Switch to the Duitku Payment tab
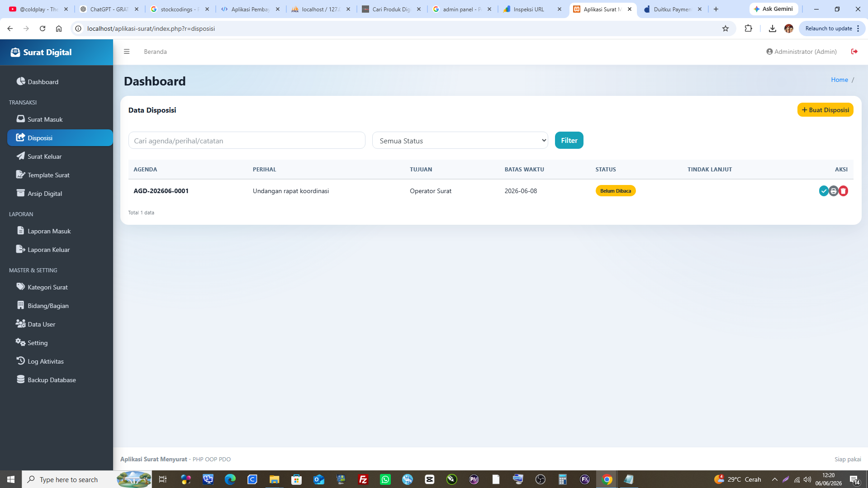 pyautogui.click(x=673, y=9)
